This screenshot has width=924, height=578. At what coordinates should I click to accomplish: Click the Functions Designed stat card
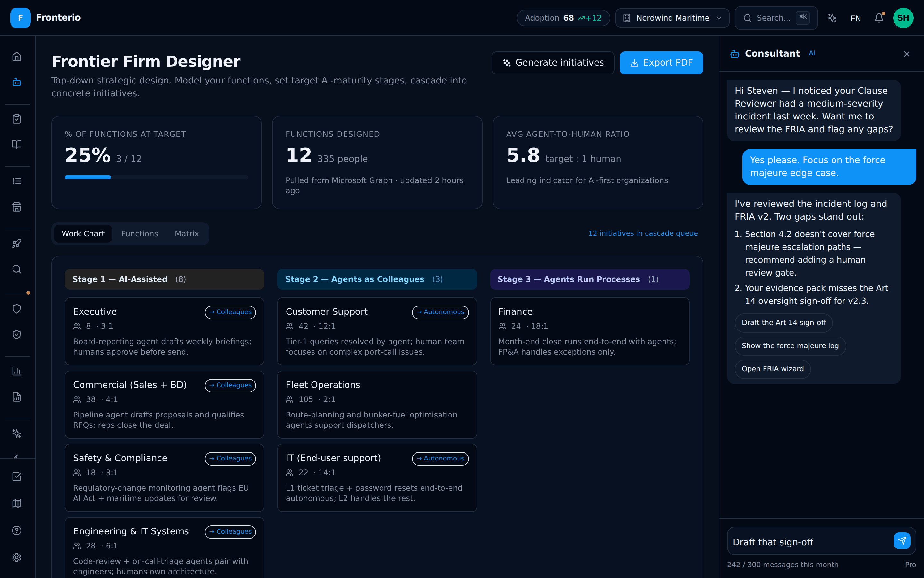[x=377, y=162]
